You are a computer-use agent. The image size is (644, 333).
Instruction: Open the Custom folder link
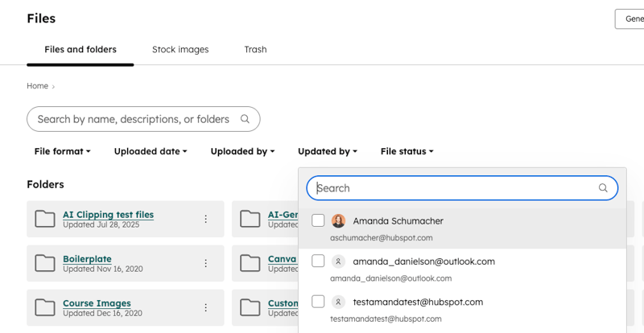click(283, 303)
